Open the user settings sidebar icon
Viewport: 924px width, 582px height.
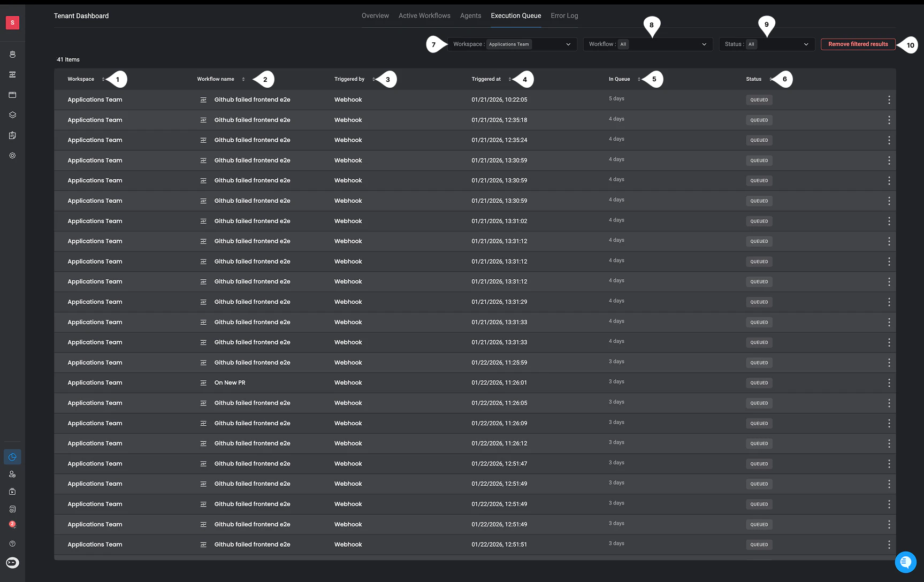click(12, 474)
